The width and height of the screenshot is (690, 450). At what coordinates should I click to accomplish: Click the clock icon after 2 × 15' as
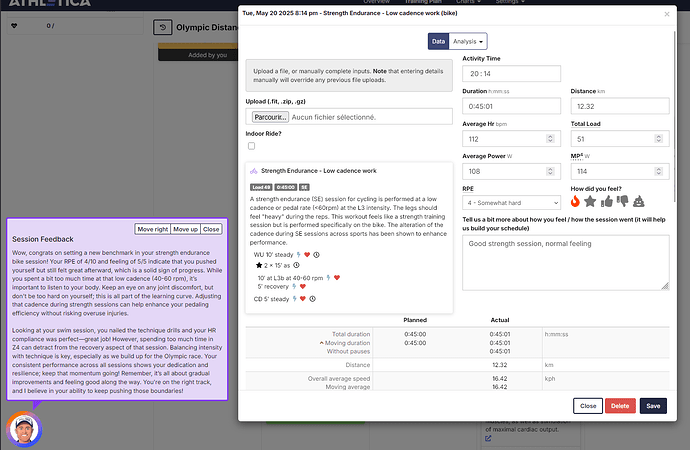click(x=297, y=265)
